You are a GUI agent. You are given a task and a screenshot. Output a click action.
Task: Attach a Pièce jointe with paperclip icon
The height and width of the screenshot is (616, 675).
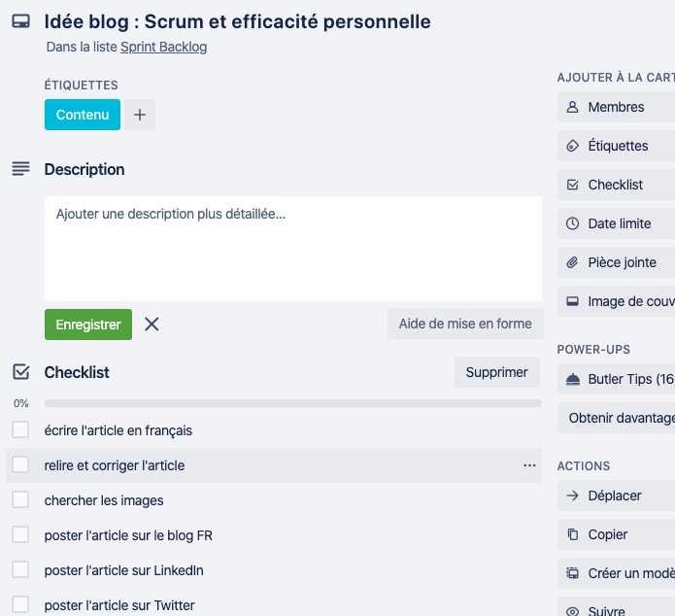point(616,262)
